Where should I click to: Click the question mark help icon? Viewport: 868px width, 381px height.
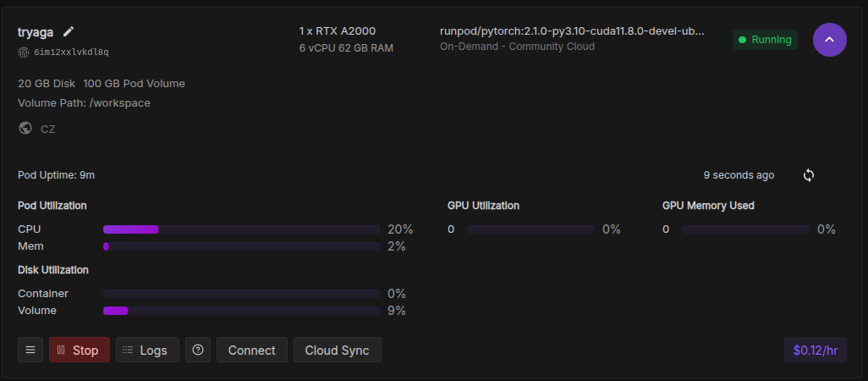pyautogui.click(x=198, y=350)
